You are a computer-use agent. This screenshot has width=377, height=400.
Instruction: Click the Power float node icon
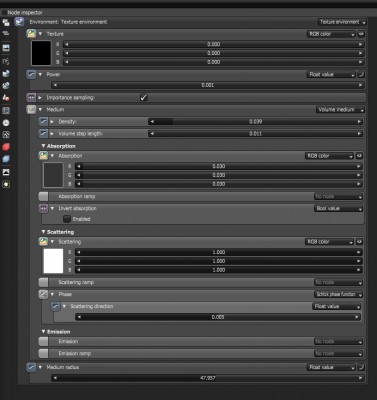(x=31, y=74)
